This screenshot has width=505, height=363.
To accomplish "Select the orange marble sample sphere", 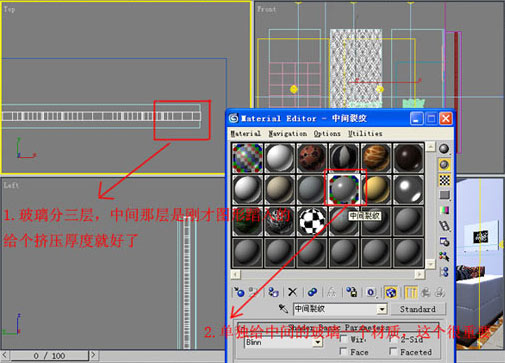I will pos(376,158).
